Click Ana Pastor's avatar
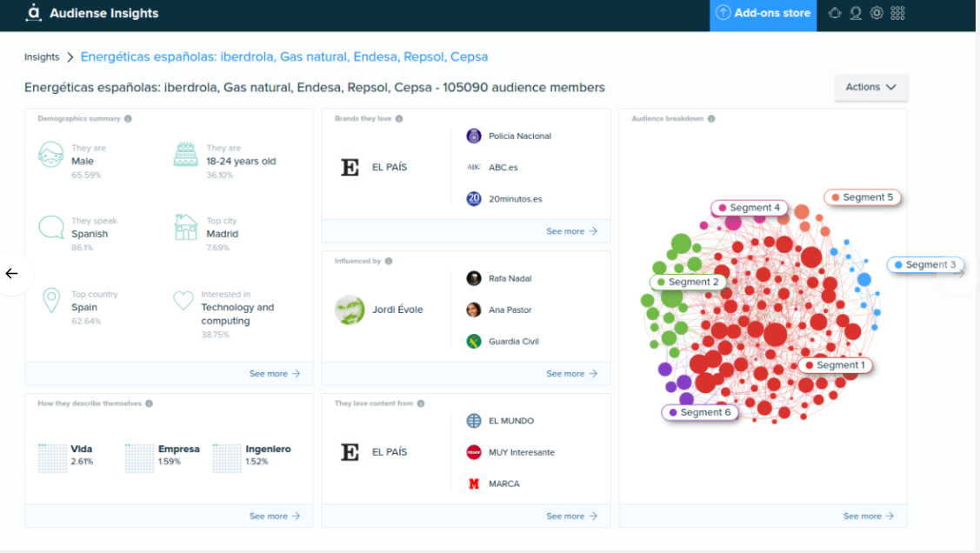 click(x=474, y=310)
